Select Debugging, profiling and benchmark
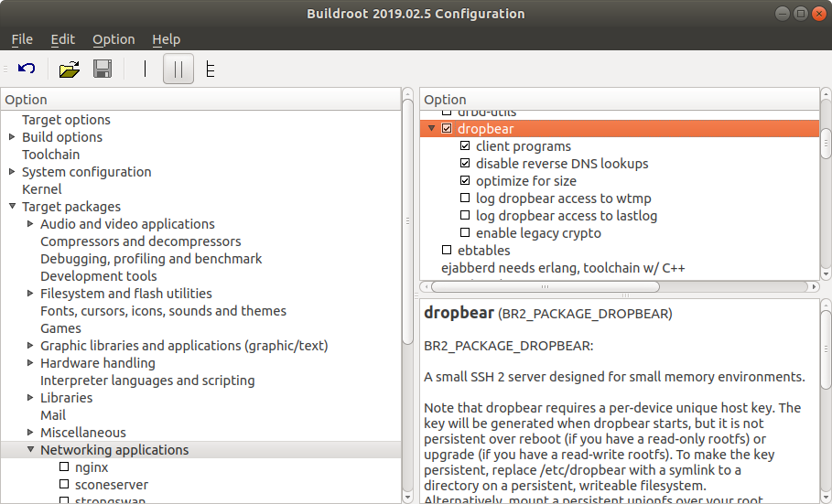 (151, 259)
